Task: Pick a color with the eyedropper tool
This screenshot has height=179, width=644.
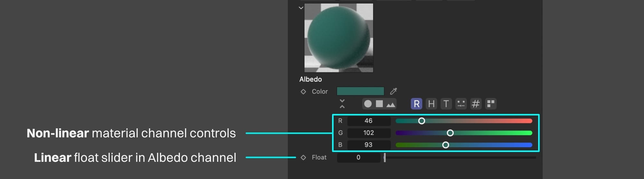Action: (393, 91)
